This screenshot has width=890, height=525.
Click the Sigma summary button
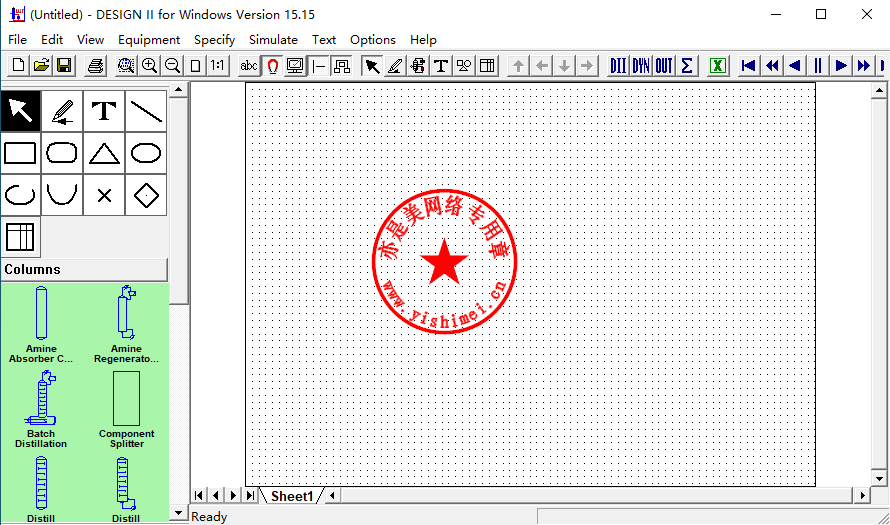(x=687, y=66)
